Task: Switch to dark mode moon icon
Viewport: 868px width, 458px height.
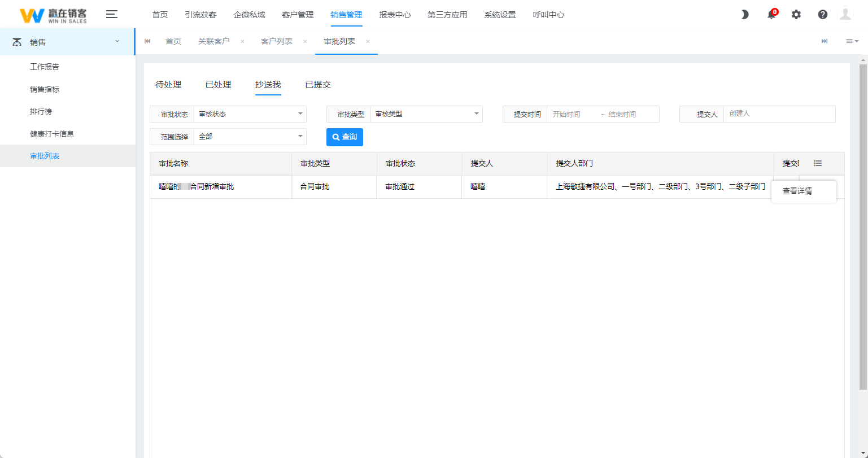Action: pyautogui.click(x=745, y=15)
